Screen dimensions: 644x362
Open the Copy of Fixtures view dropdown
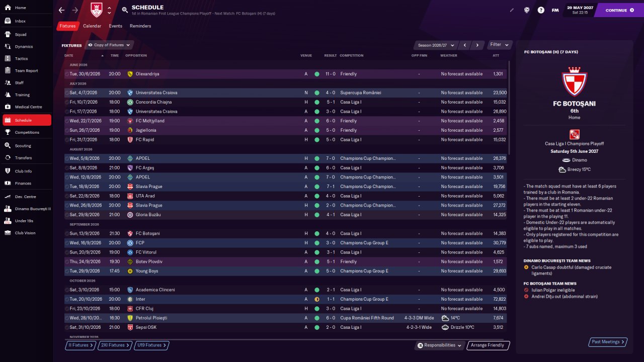110,45
